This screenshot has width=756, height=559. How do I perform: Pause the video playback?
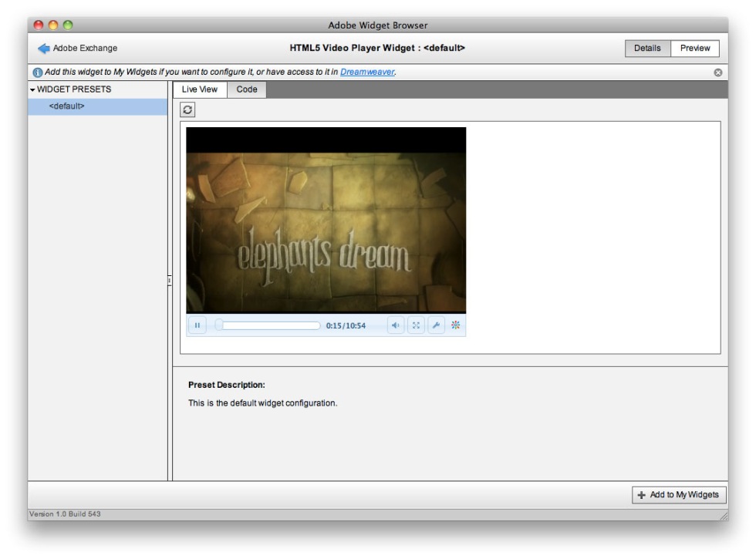pyautogui.click(x=197, y=325)
